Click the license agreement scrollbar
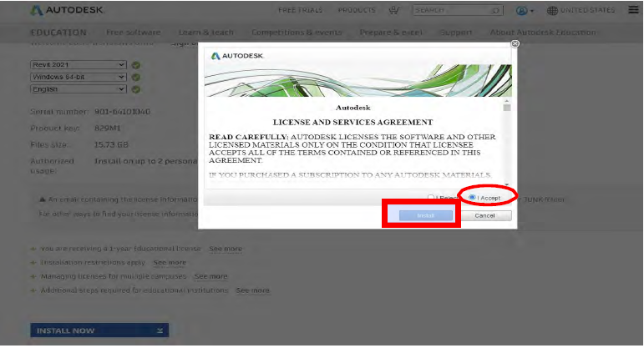 coord(506,142)
